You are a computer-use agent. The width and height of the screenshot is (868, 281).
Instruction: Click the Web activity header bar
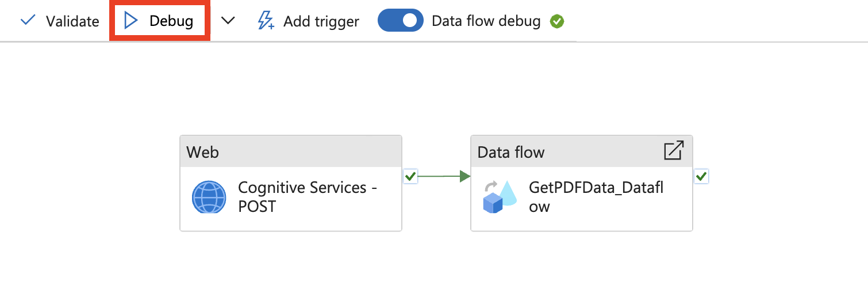click(290, 152)
